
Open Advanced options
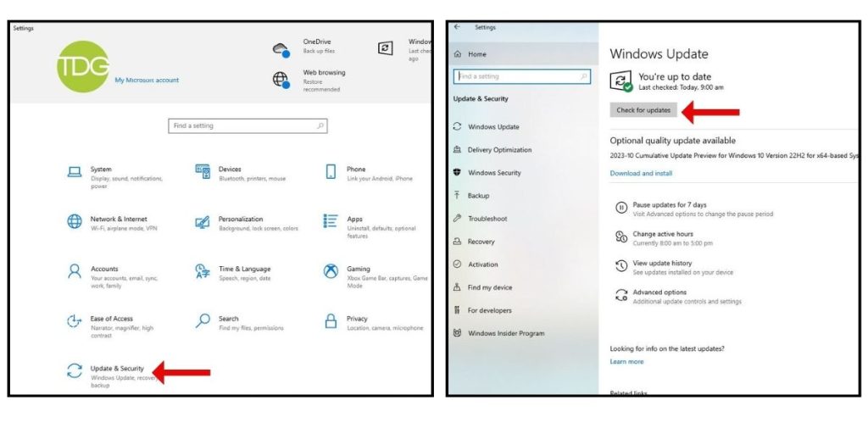[x=659, y=292]
